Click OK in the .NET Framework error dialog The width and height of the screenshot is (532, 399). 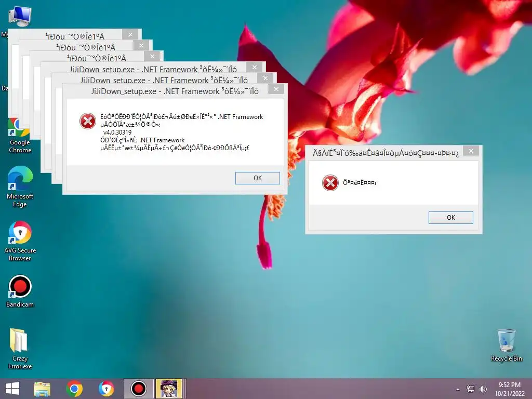258,178
